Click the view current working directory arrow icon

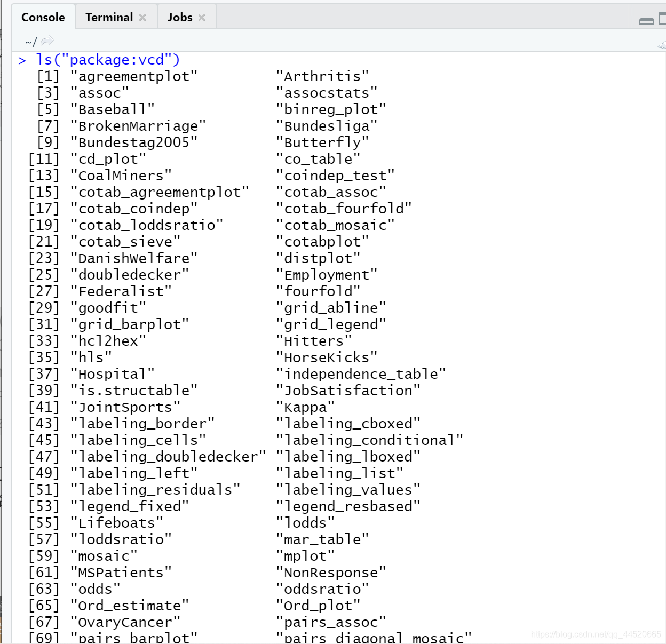[47, 41]
